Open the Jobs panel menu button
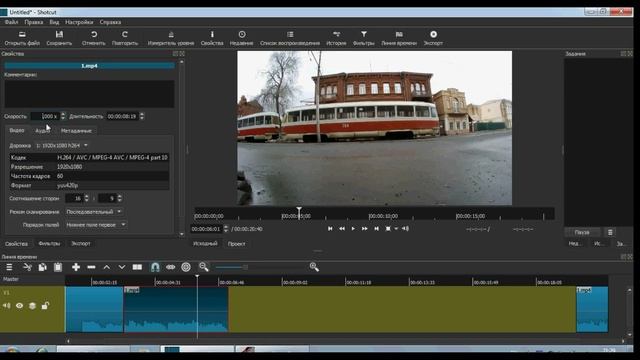Viewport: 640px width, 360px height. tap(610, 232)
